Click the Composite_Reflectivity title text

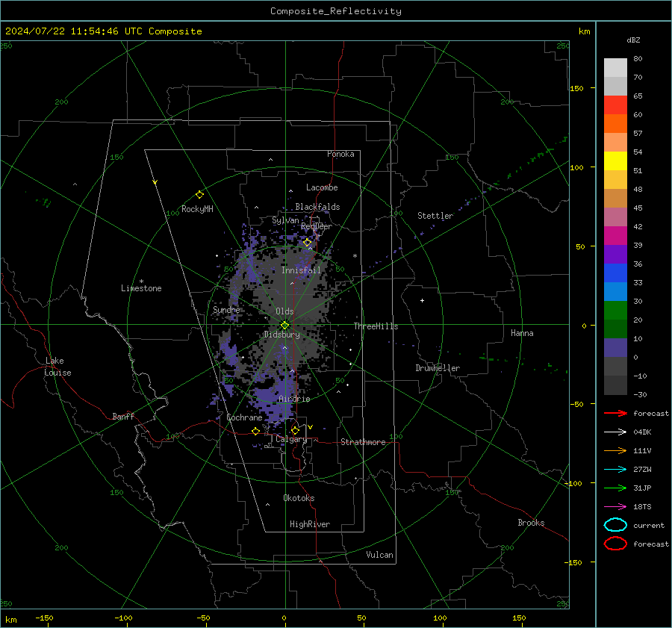tap(335, 11)
